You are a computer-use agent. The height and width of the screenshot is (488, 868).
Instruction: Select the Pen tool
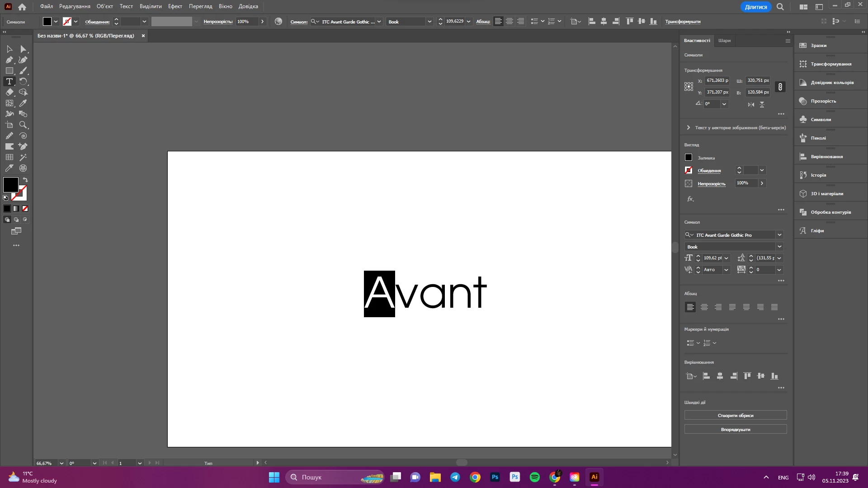(x=9, y=60)
